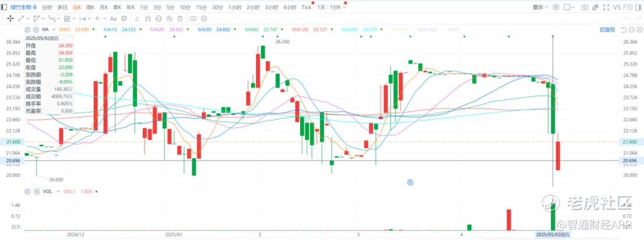Viewport: 644px width, 240px height.
Task: Toggle the right sidebar panel icon
Action: coord(638,8)
